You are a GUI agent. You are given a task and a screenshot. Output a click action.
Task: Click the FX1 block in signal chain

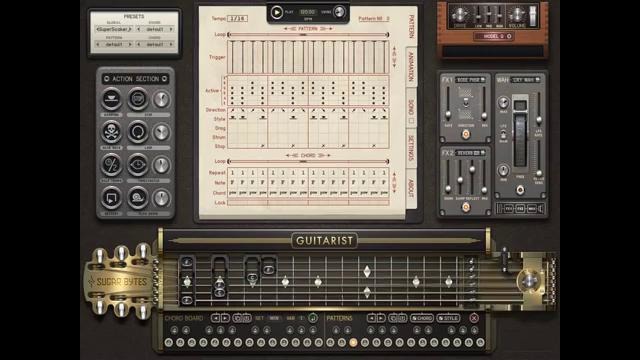point(509,209)
